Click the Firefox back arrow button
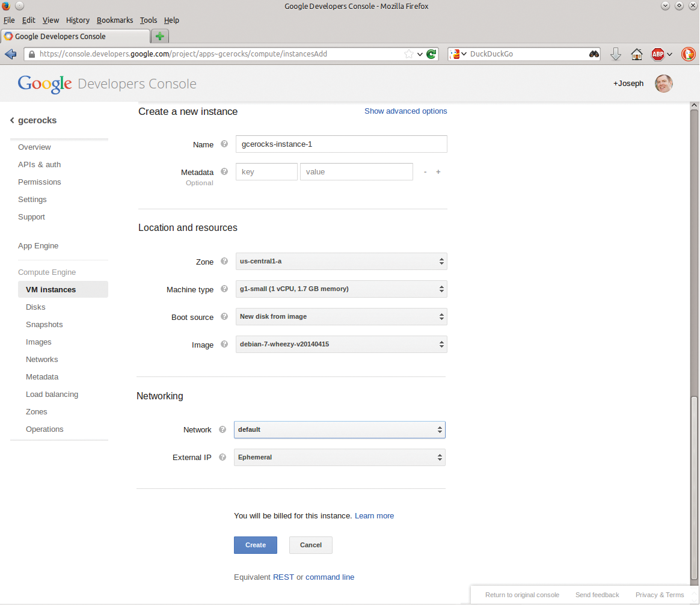This screenshot has height=605, width=700. tap(11, 54)
